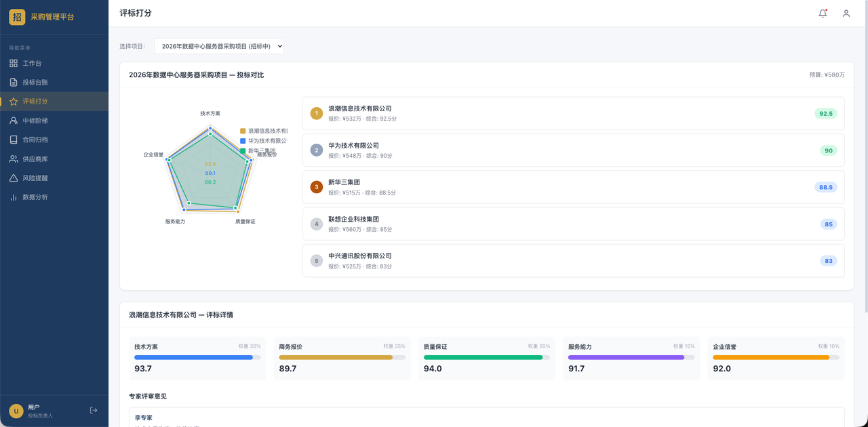Click the 92.0 企业信誉 score value

[x=722, y=369]
